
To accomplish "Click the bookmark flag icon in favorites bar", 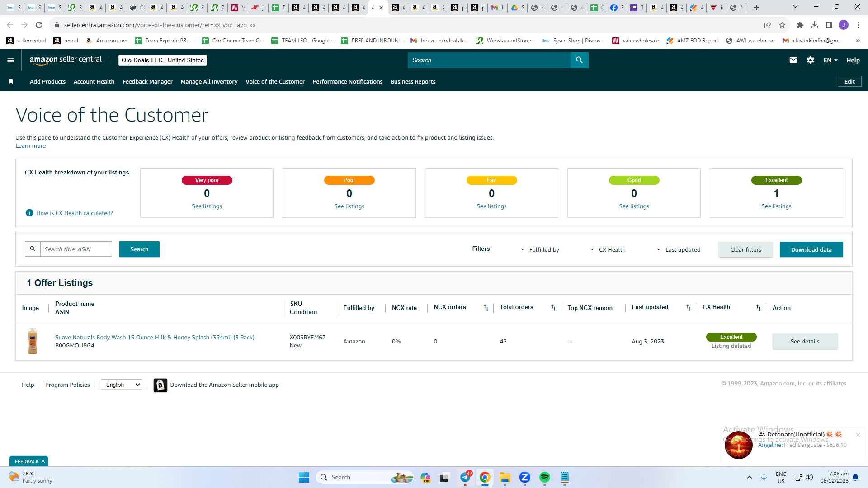I will 11,81.
